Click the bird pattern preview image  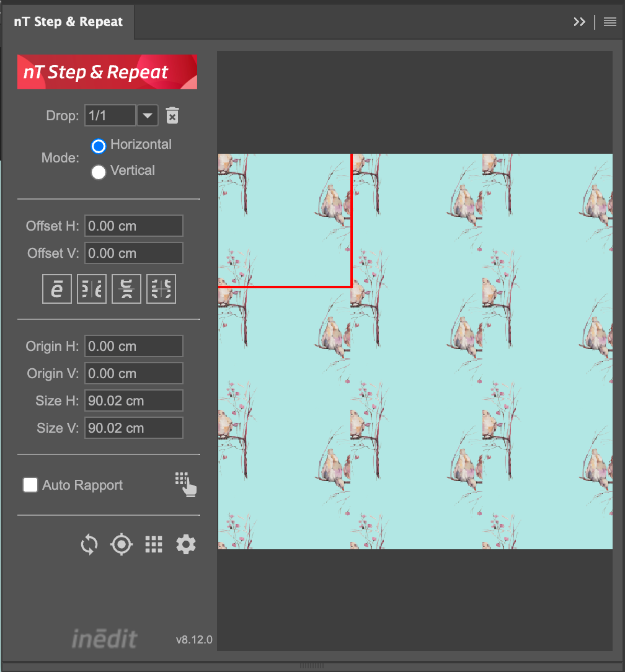click(415, 351)
